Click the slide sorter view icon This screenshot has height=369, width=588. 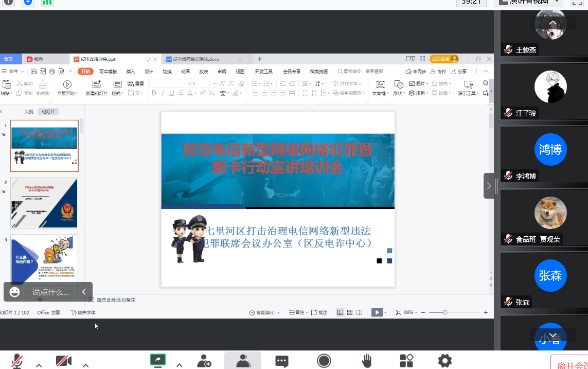[x=350, y=312]
